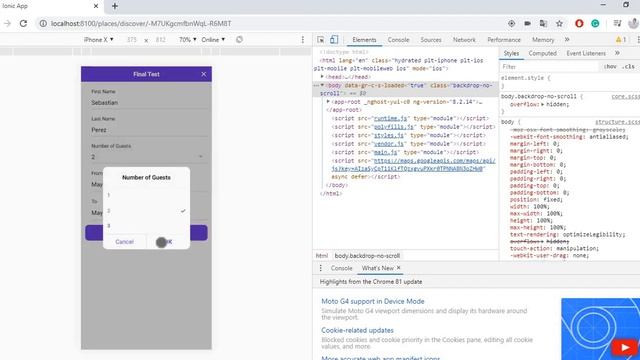Click the translate page icon
640x360 pixels.
(543, 24)
